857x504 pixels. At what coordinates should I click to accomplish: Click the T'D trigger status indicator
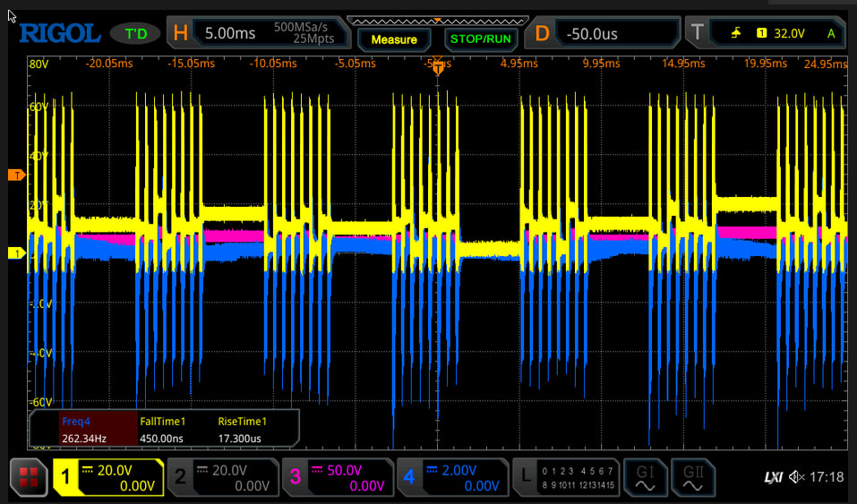(x=135, y=34)
